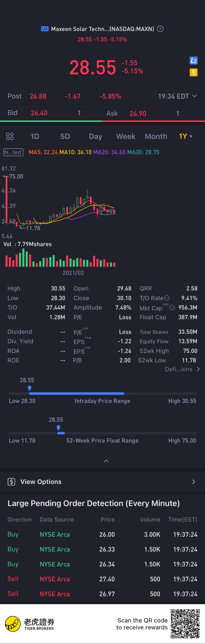Viewport: 205px width, 644px height.
Task: Tap the orange dollar S badge
Action: pyautogui.click(x=194, y=72)
